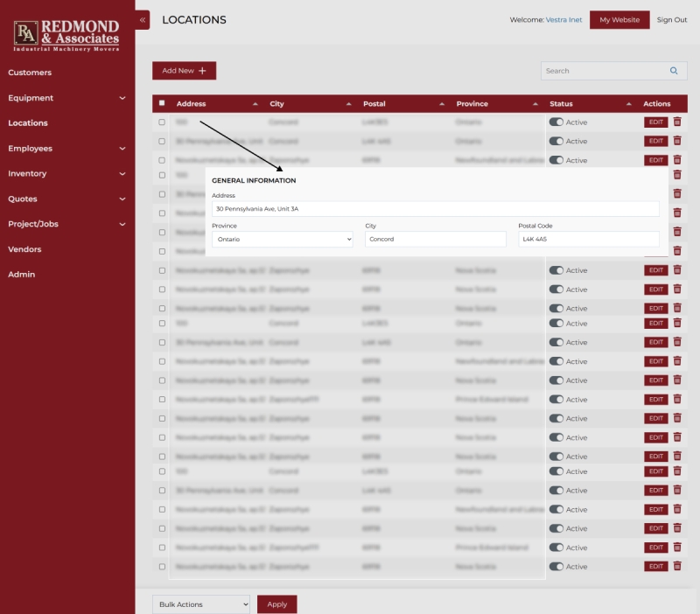Sort by City column arrow
The width and height of the screenshot is (700, 614).
349,104
